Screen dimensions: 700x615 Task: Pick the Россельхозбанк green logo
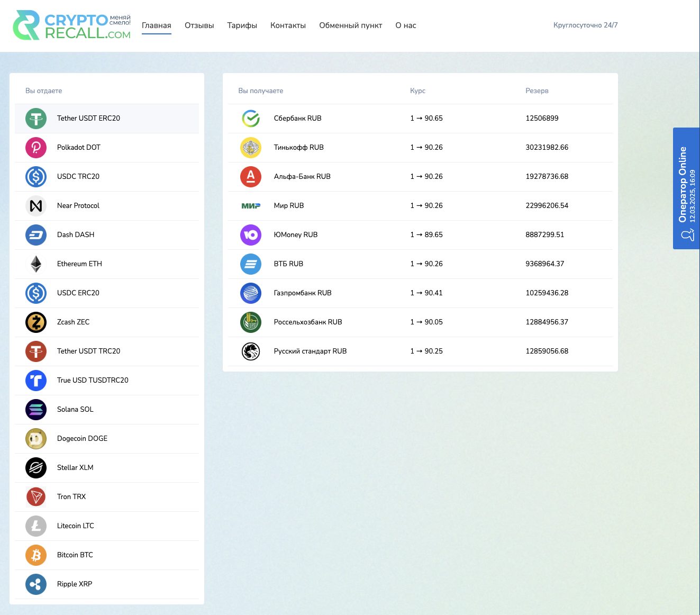(251, 322)
